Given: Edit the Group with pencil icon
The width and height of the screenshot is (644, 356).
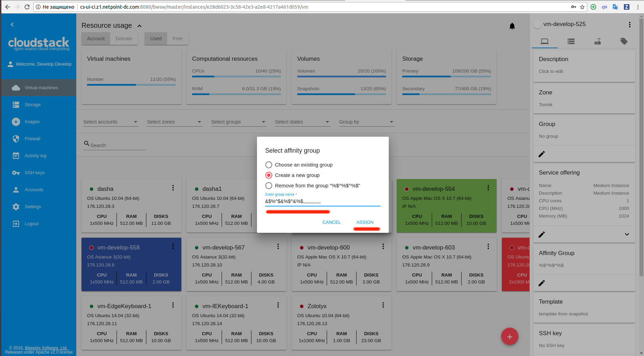Looking at the screenshot, I should tap(542, 154).
